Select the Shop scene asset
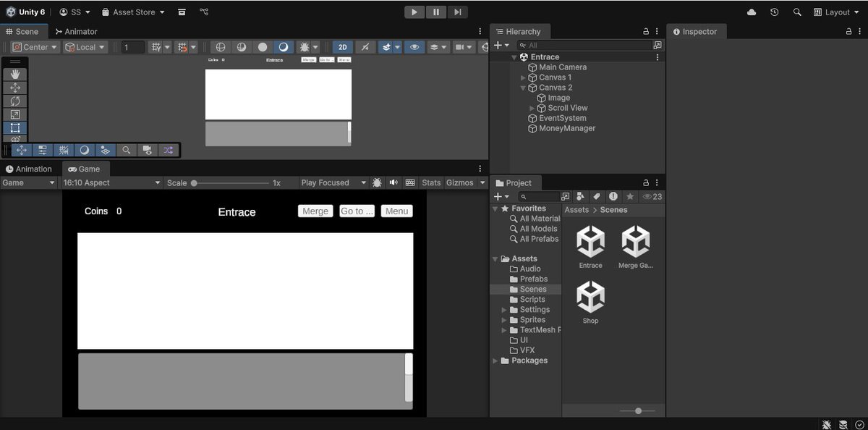The height and width of the screenshot is (430, 868). tap(590, 303)
